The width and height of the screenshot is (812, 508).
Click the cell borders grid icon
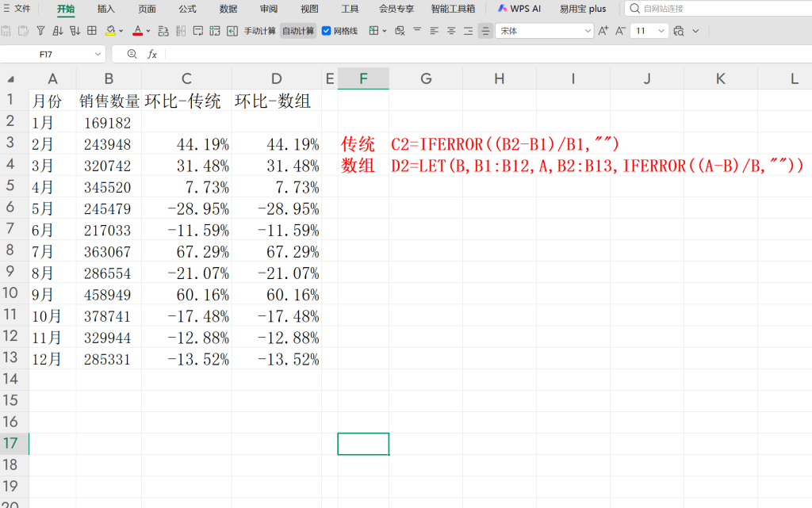click(x=92, y=31)
